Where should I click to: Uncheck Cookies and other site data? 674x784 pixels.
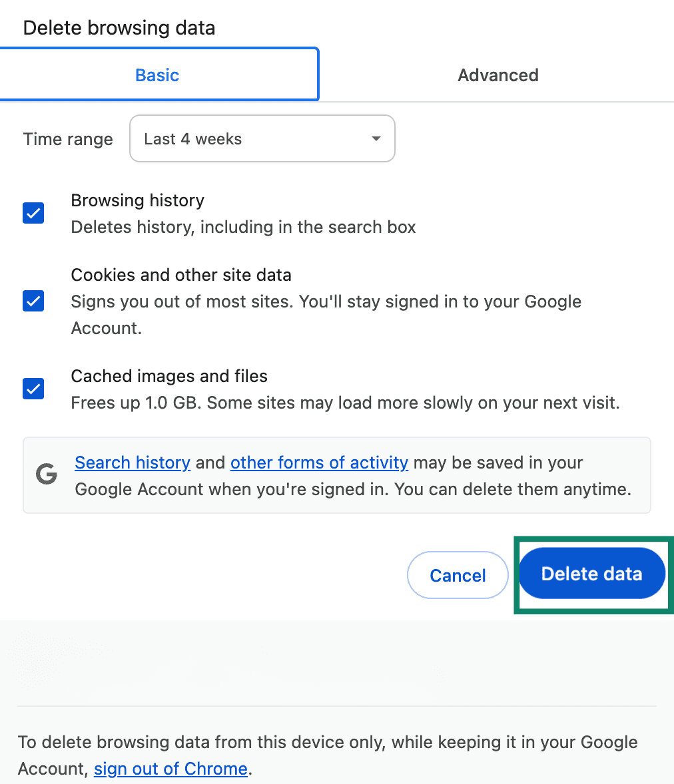33,301
